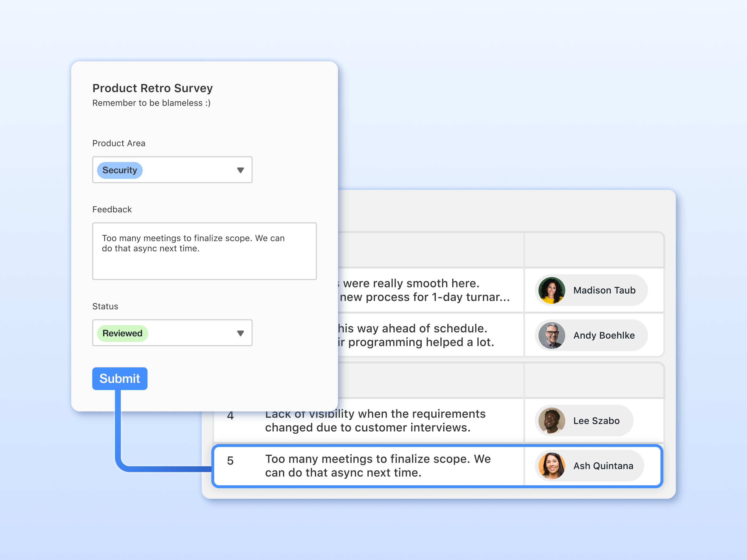
Task: Click row number 4 cell
Action: click(x=230, y=420)
